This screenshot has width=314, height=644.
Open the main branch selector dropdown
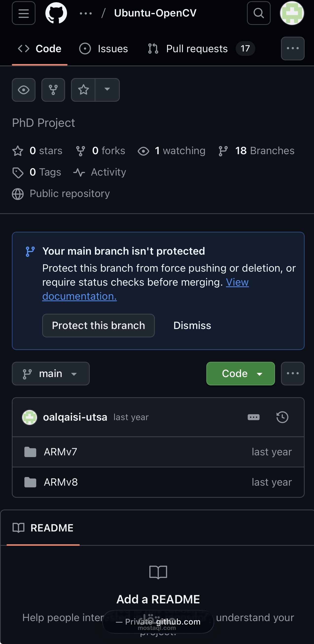pyautogui.click(x=51, y=374)
